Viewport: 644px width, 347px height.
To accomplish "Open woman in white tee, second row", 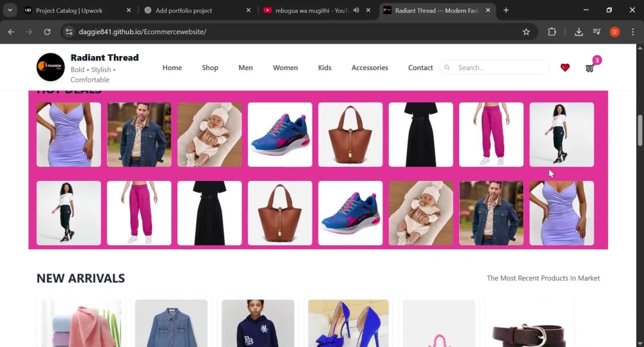I will (69, 213).
